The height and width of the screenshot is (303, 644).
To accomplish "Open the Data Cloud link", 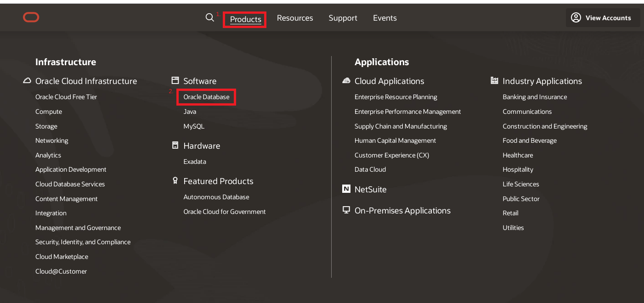I will (370, 169).
